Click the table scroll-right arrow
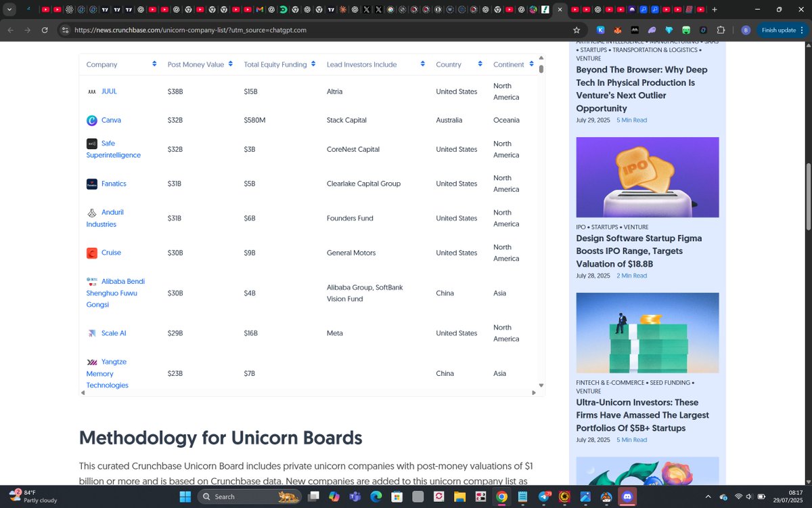The image size is (812, 508). click(x=534, y=393)
